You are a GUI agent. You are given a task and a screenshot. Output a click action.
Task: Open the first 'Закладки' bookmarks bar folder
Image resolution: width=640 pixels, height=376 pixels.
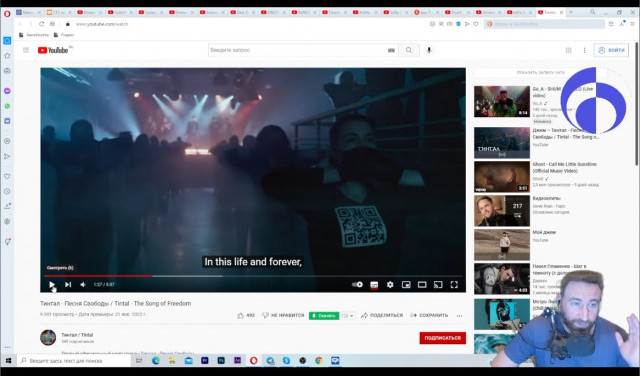pyautogui.click(x=34, y=35)
